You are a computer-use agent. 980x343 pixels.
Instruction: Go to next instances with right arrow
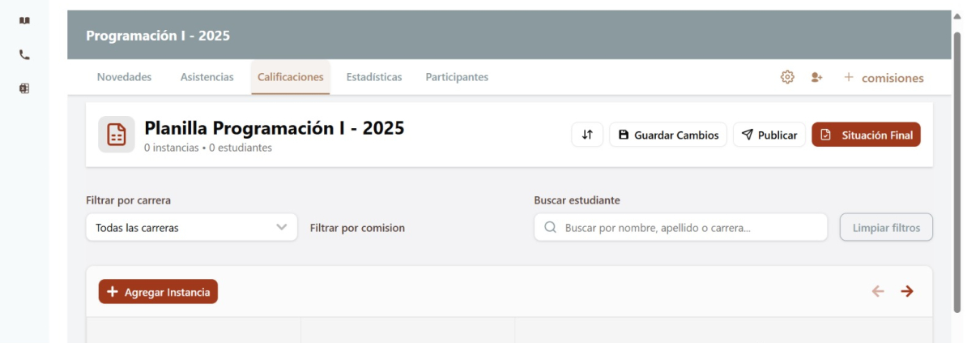click(907, 291)
